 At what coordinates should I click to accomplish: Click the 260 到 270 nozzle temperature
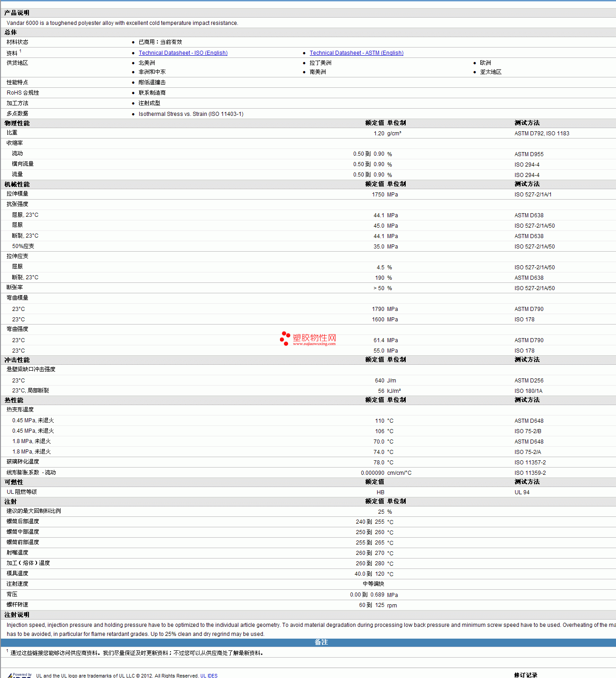[x=370, y=554]
